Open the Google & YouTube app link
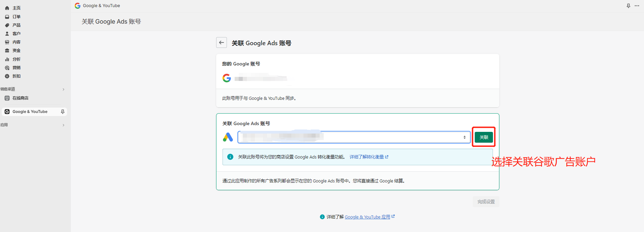The height and width of the screenshot is (232, 644). click(x=367, y=217)
